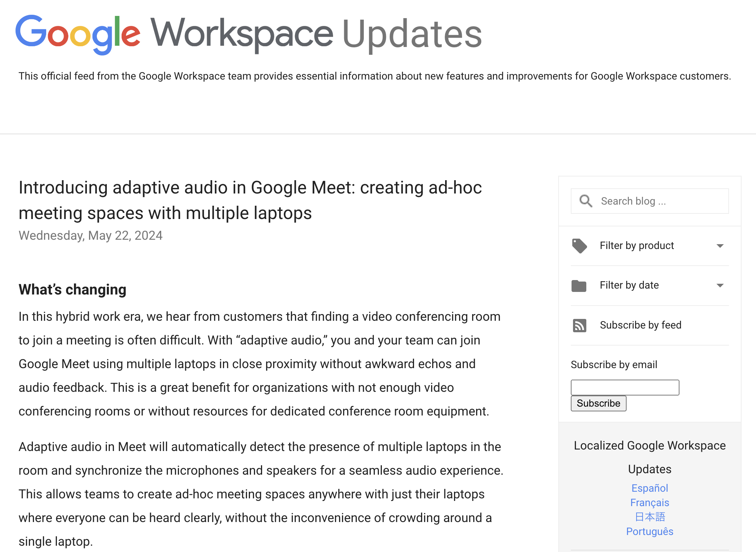Expand Filter by product dropdown arrow
The height and width of the screenshot is (552, 756).
(720, 246)
